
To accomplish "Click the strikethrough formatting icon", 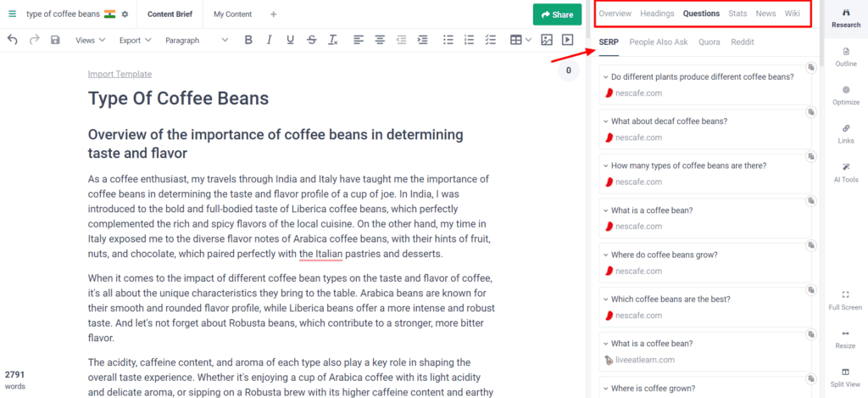I will tap(312, 40).
